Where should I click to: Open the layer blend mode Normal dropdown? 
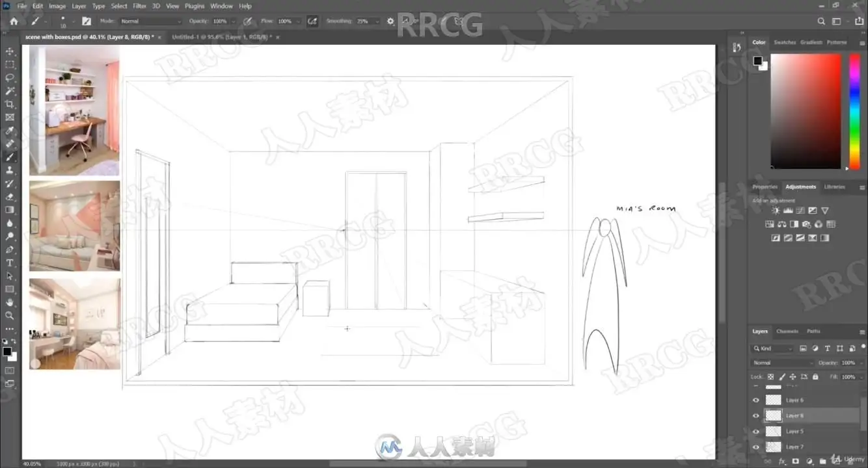783,363
